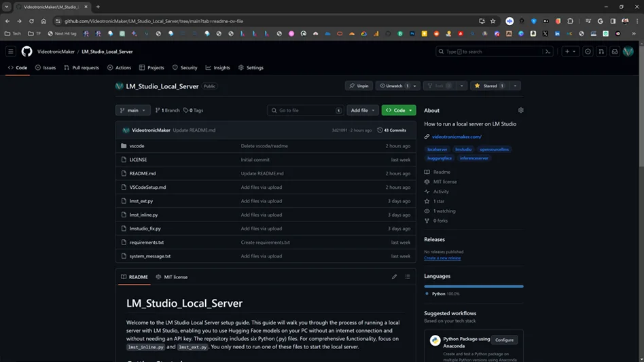Open the videotronicmaker.com link
This screenshot has width=644, height=362.
click(457, 137)
